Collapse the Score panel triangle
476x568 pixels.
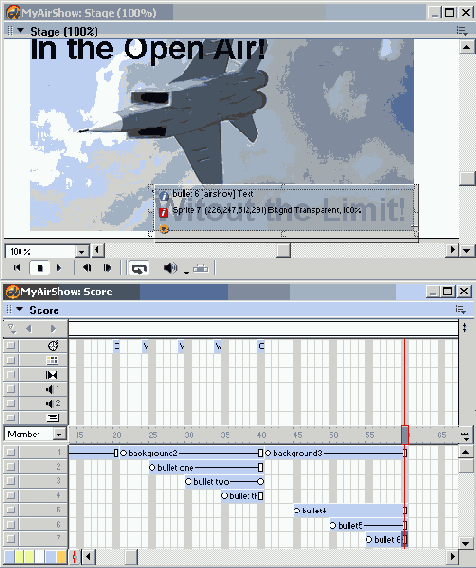(20, 310)
